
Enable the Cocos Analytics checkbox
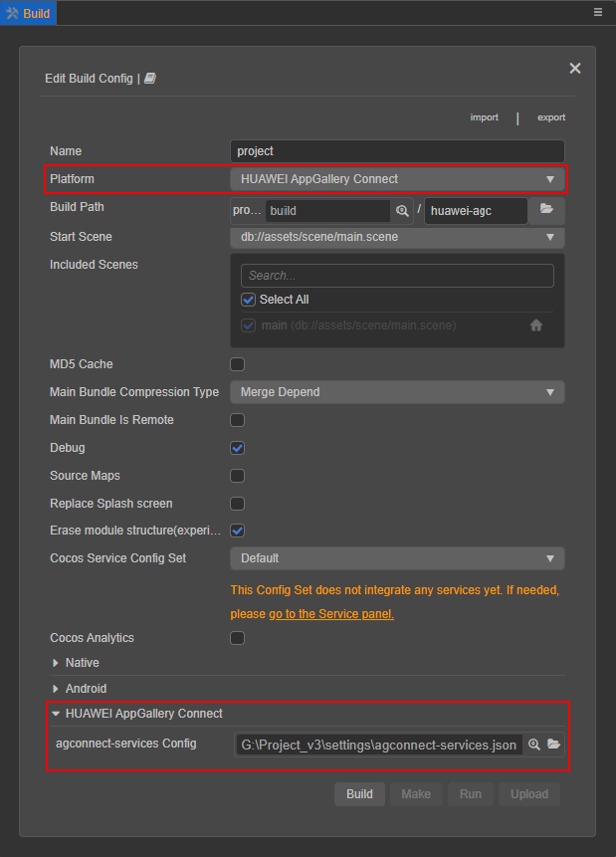coord(237,638)
